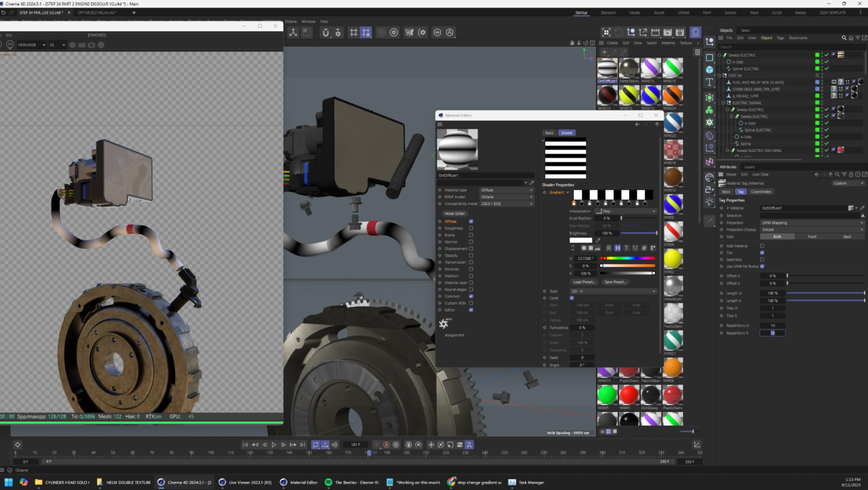Click the Repetitions V input field
The width and height of the screenshot is (868, 490).
point(772,333)
